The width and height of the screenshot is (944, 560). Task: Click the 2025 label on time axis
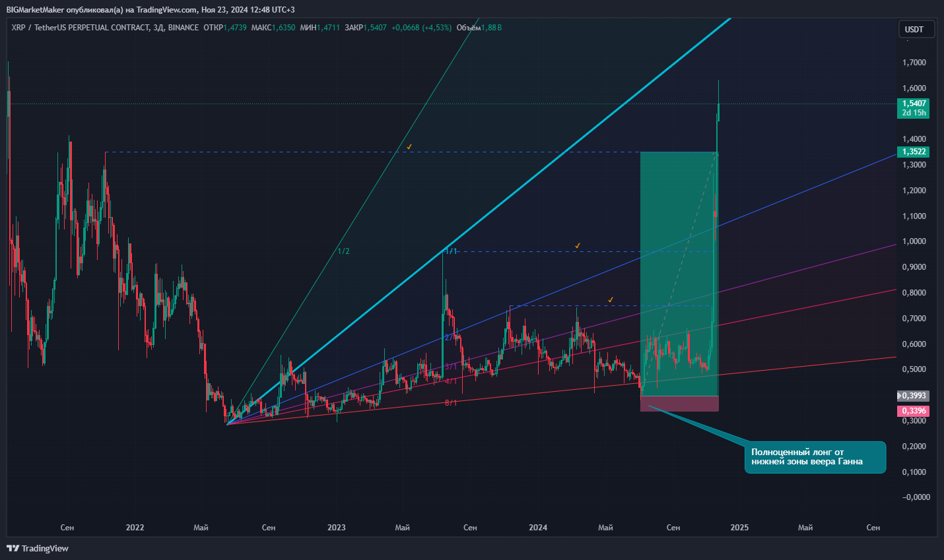[x=739, y=528]
